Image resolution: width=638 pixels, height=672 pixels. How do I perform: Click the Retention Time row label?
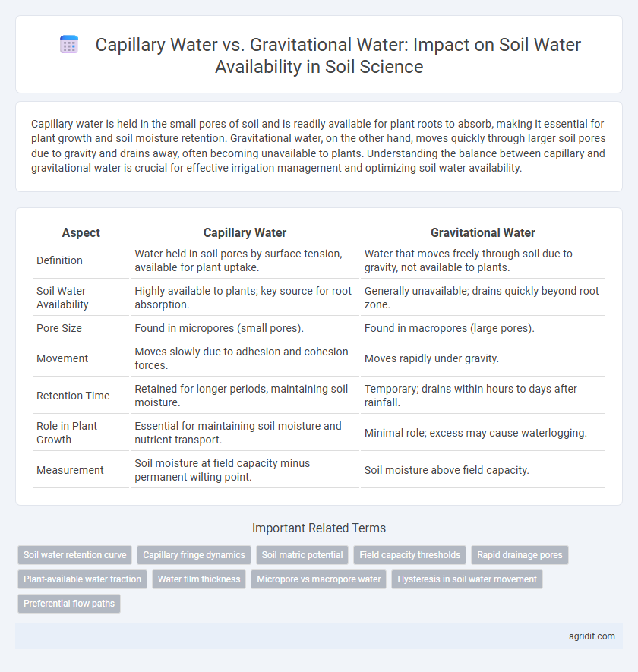point(73,396)
